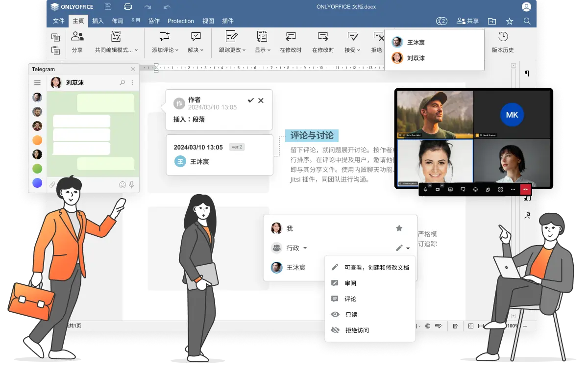Toggle microphone in video call toolbar
588x375 pixels.
point(425,189)
